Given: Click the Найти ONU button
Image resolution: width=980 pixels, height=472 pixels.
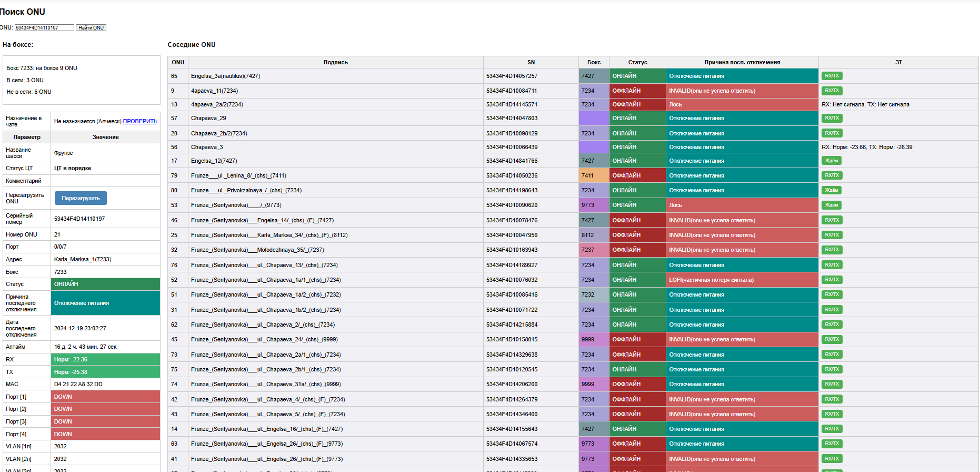Looking at the screenshot, I should point(91,27).
